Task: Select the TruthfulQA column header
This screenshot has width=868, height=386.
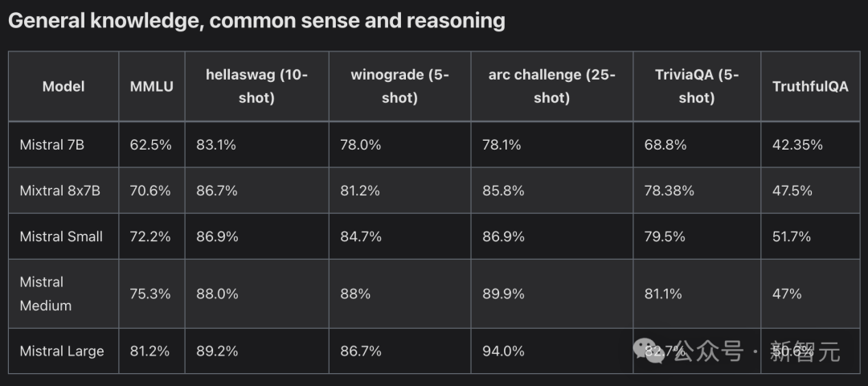Action: point(810,86)
